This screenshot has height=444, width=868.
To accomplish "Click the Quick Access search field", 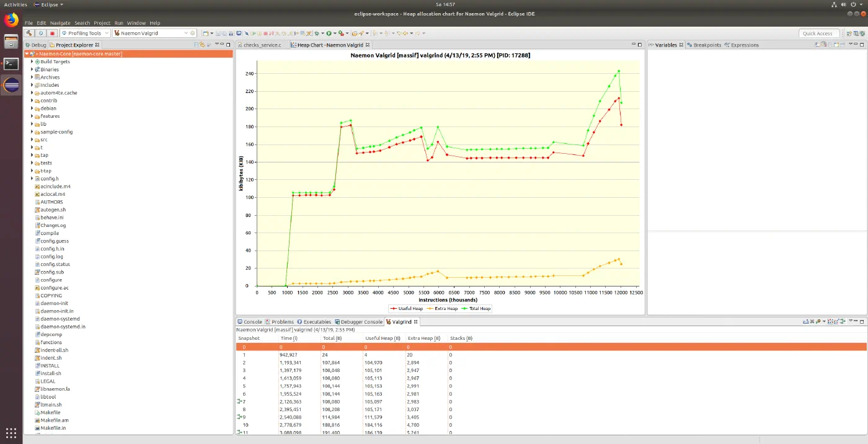I will click(x=818, y=33).
